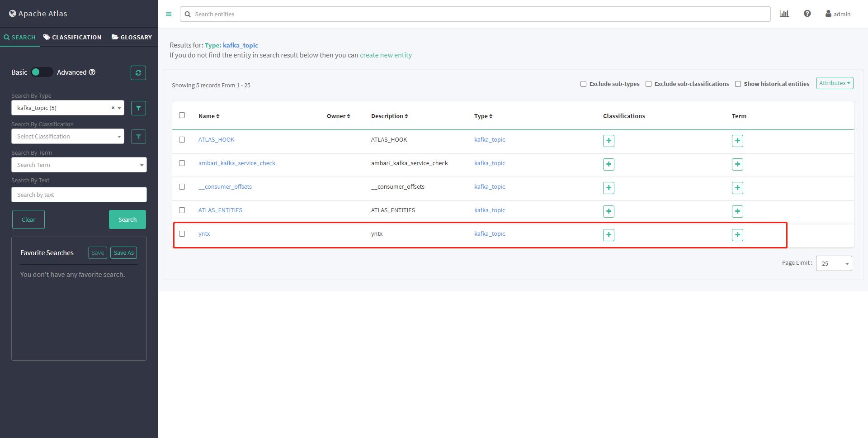868x438 pixels.
Task: Follow the create new entity link
Action: pyautogui.click(x=386, y=55)
